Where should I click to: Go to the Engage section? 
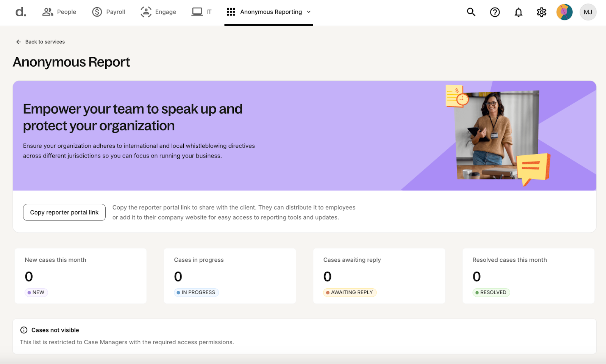[158, 12]
